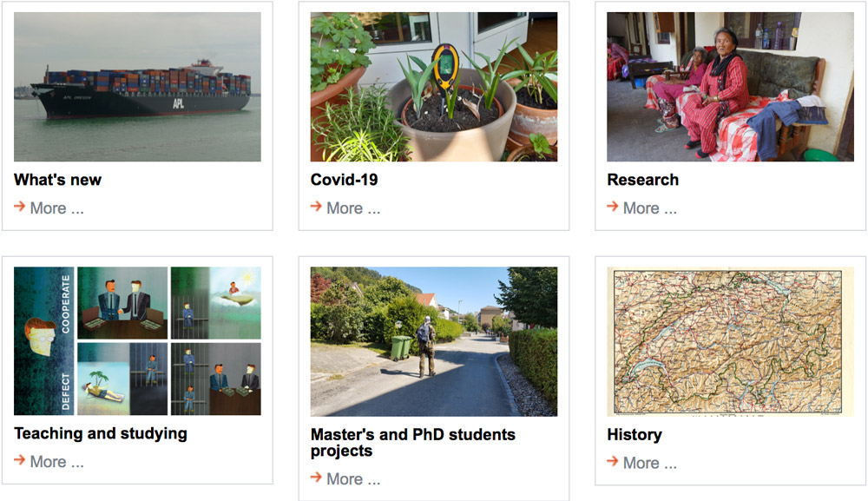This screenshot has width=868, height=501.
Task: Open the old Switzerland map image
Action: coord(730,341)
